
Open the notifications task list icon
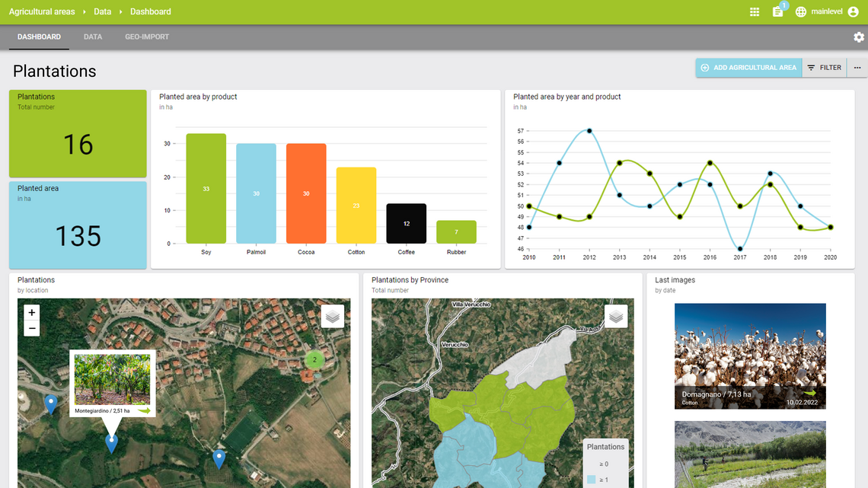point(777,12)
